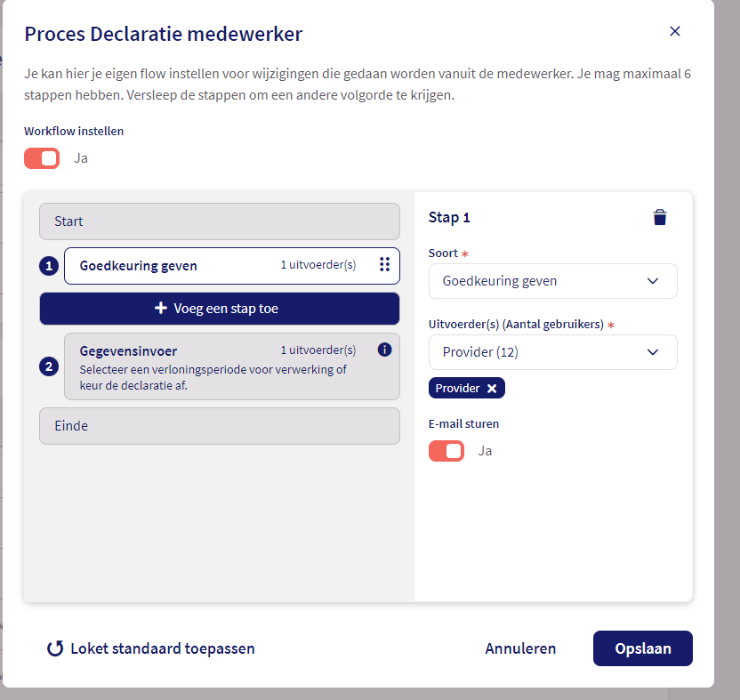Close the Proces Declaratie medewerker dialog
This screenshot has width=740, height=700.
pyautogui.click(x=674, y=31)
